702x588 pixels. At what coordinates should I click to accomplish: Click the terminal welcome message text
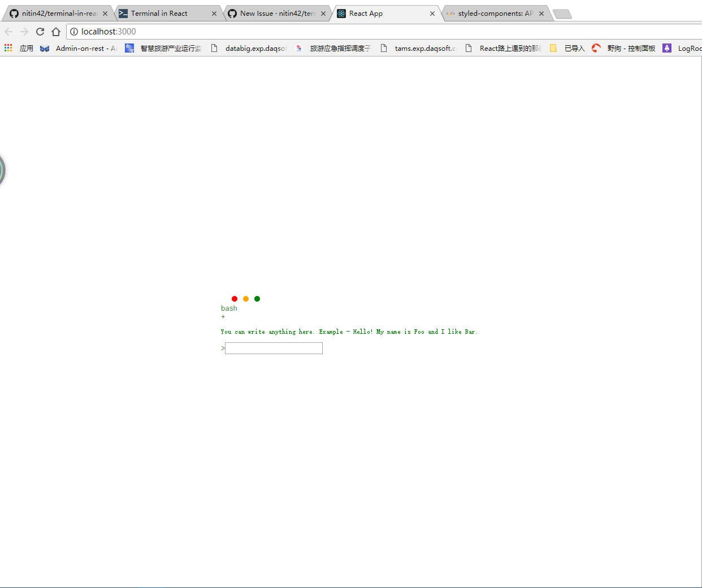click(349, 332)
